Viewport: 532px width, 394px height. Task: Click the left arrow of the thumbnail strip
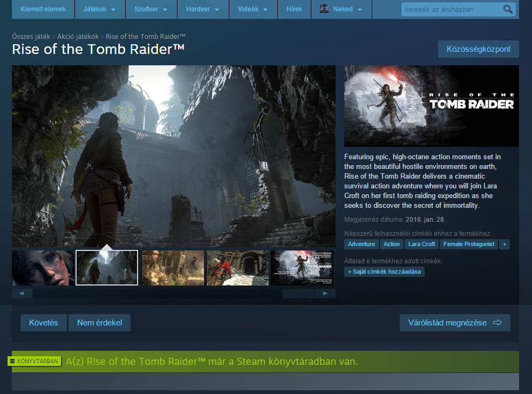point(22,293)
